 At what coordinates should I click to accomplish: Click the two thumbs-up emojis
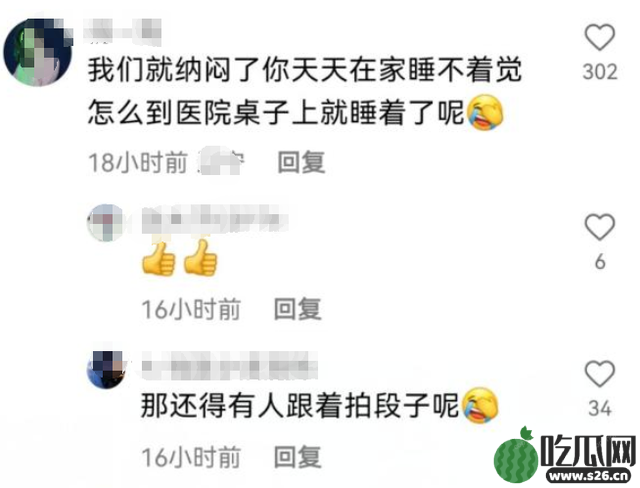click(180, 258)
